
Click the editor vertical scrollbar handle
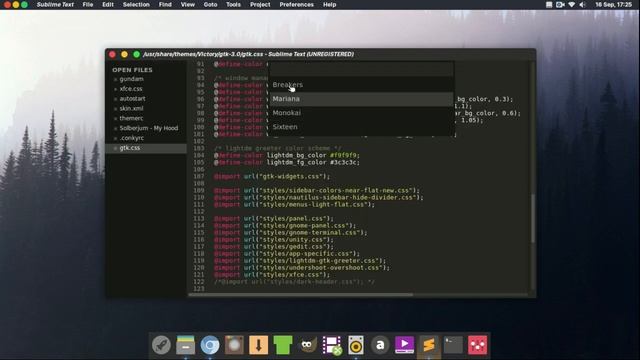(x=532, y=219)
